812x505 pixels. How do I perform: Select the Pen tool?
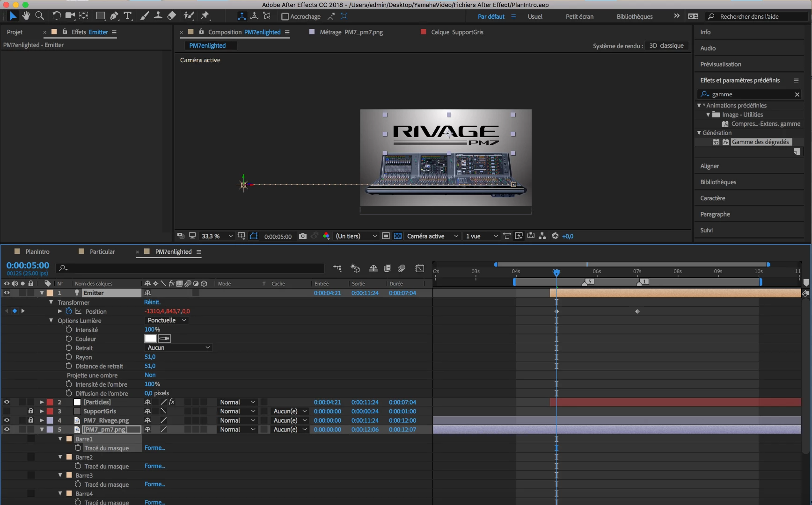(114, 16)
